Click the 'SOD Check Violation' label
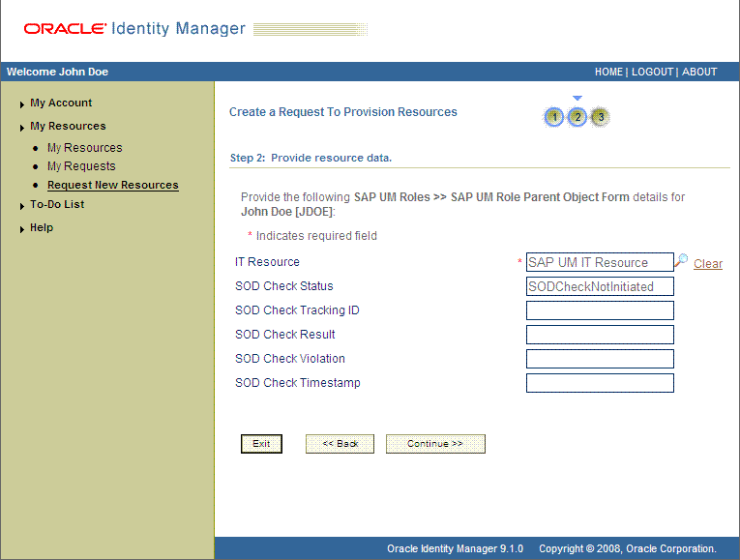This screenshot has width=740, height=560. [290, 359]
